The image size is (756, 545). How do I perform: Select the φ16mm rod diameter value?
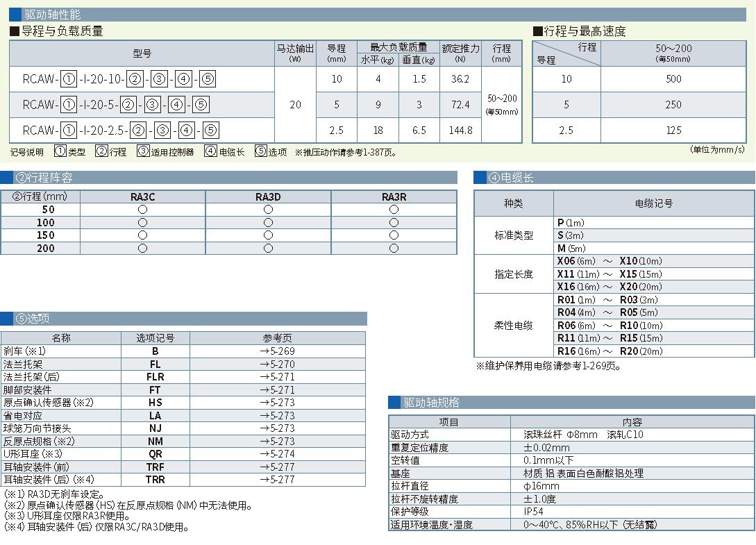541,486
